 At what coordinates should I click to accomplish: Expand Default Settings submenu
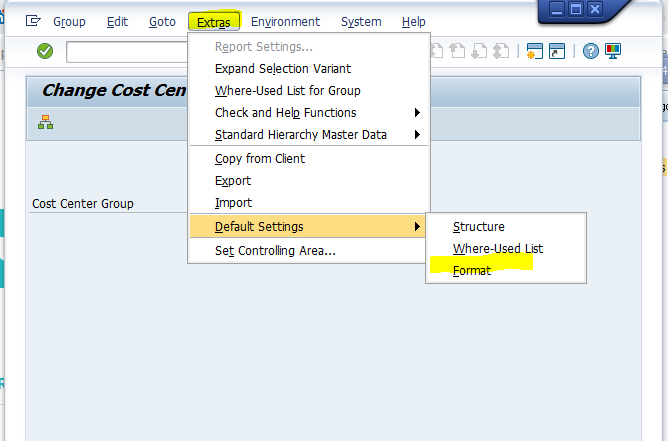tap(308, 226)
